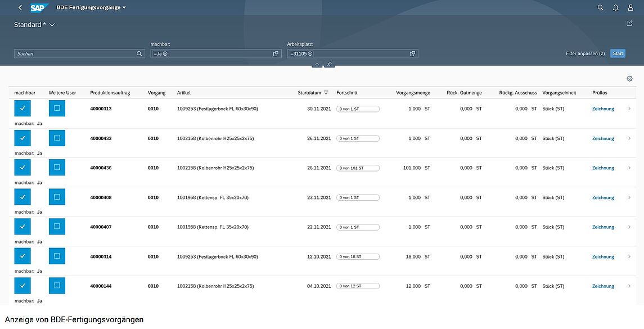Click the Vorgangsmenge column header
Screen dimensions: 644x329
click(413, 93)
